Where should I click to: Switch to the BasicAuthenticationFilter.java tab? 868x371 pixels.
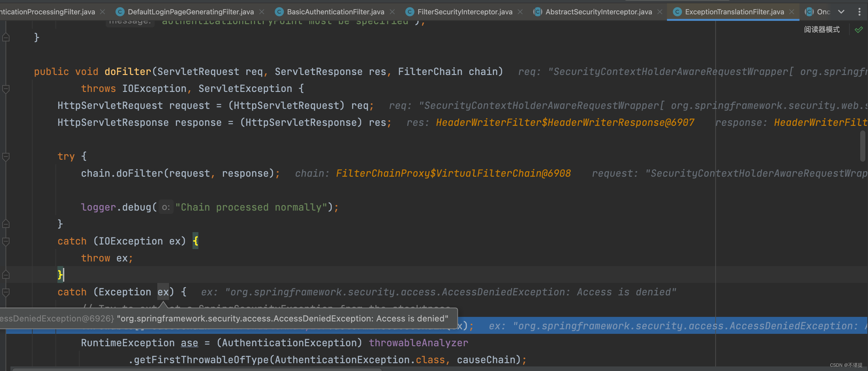pos(335,12)
